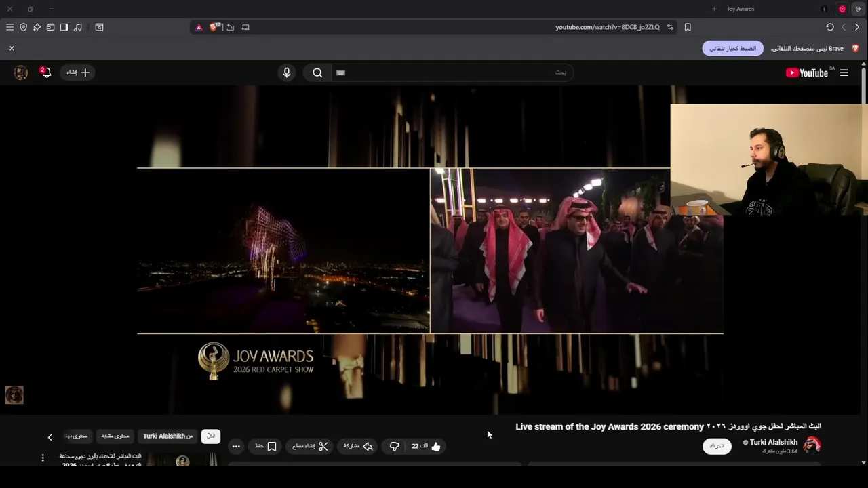Open Brave main hamburger menu
The height and width of the screenshot is (488, 868).
(9, 27)
